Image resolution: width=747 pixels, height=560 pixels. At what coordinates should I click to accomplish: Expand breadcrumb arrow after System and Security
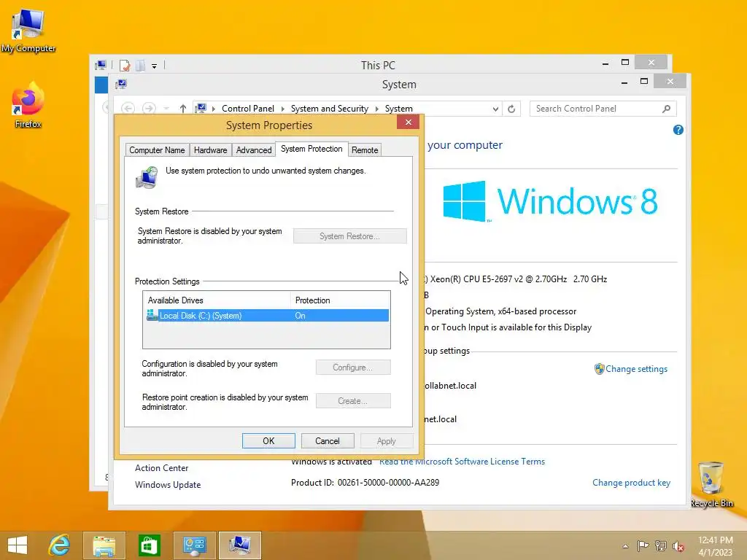coord(376,109)
